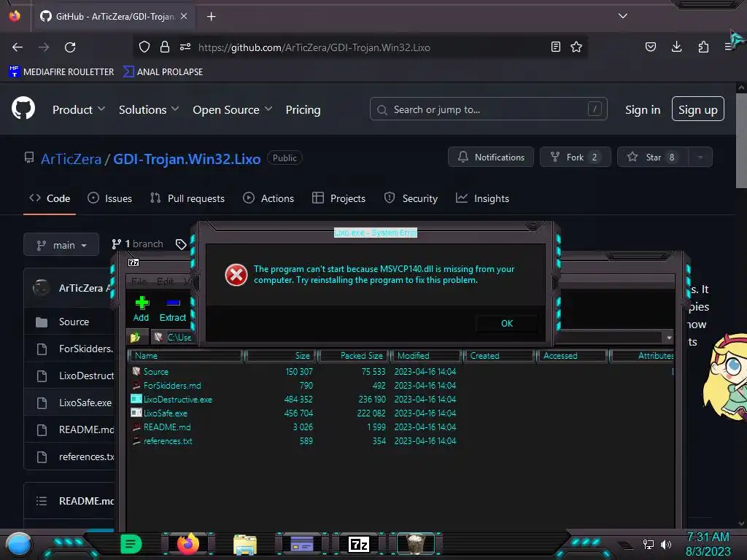Click the tags icon beside branch count
This screenshot has width=747, height=560.
point(181,244)
